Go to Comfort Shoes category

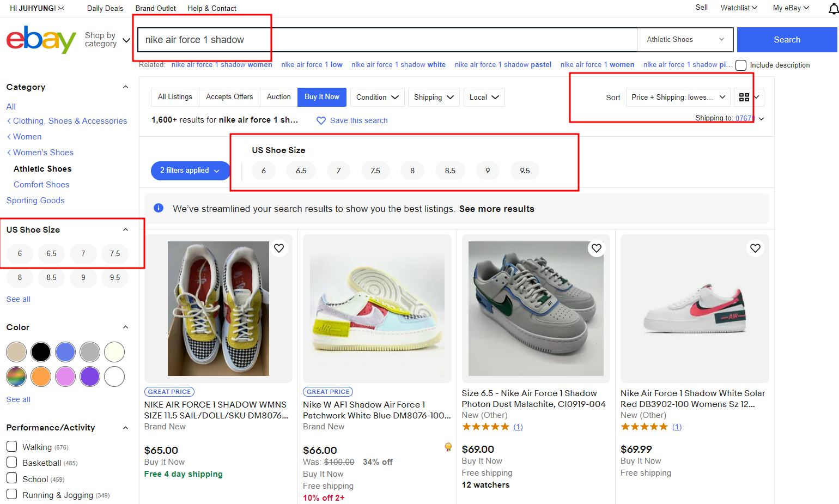41,185
